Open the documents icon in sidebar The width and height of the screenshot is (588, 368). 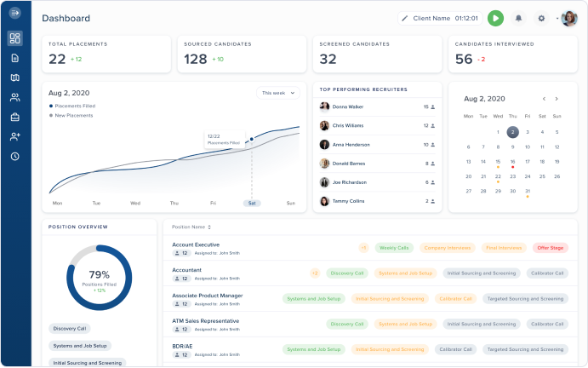coord(15,58)
